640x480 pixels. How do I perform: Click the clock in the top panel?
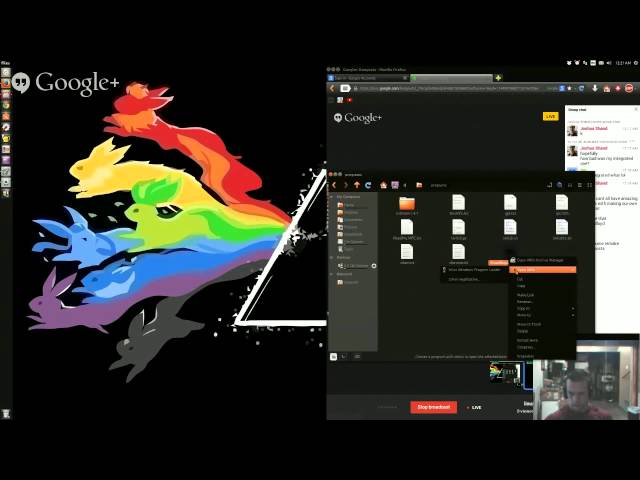[x=623, y=63]
